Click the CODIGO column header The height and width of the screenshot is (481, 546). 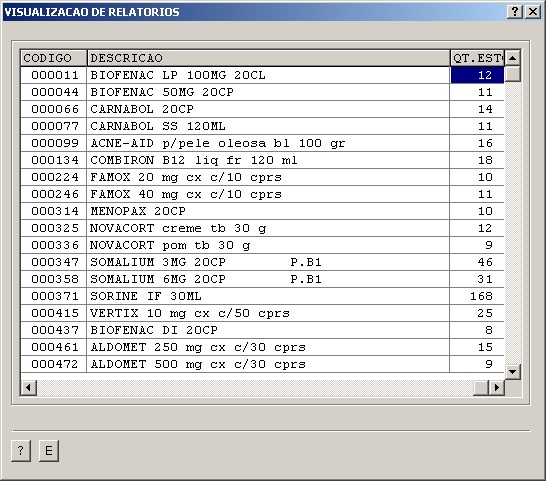(54, 58)
